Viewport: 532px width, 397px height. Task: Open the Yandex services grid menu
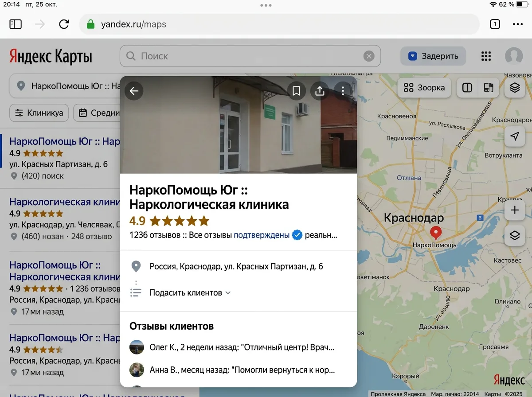tap(486, 56)
